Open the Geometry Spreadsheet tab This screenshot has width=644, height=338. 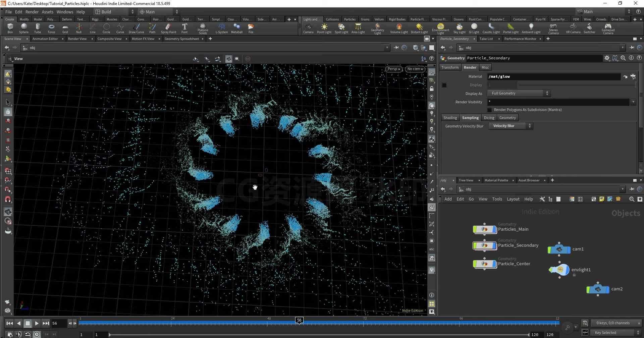click(181, 39)
